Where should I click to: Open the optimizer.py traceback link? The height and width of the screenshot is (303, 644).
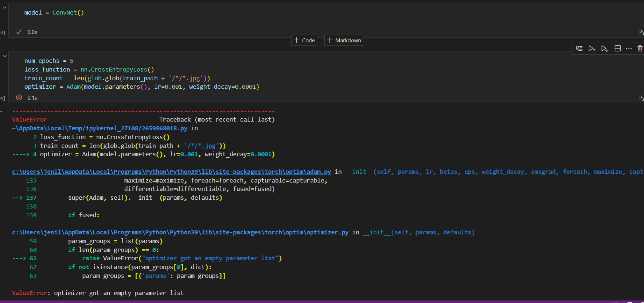pos(180,232)
